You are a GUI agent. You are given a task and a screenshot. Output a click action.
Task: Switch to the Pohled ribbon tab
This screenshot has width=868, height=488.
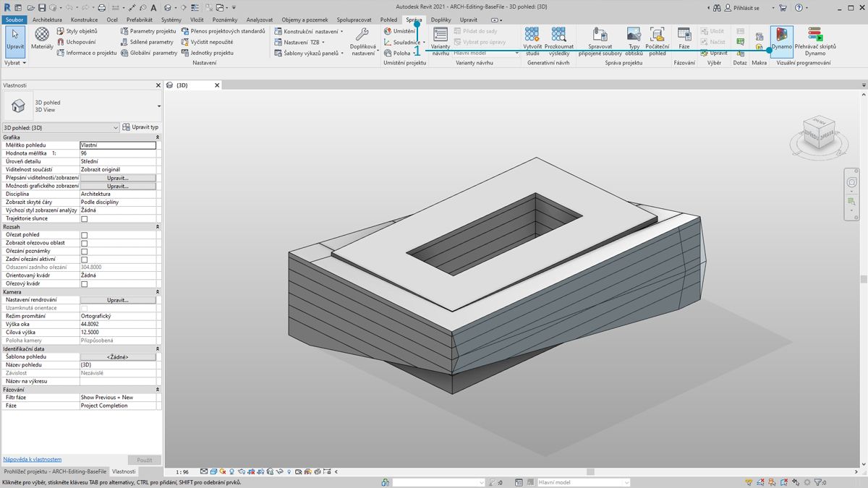389,20
